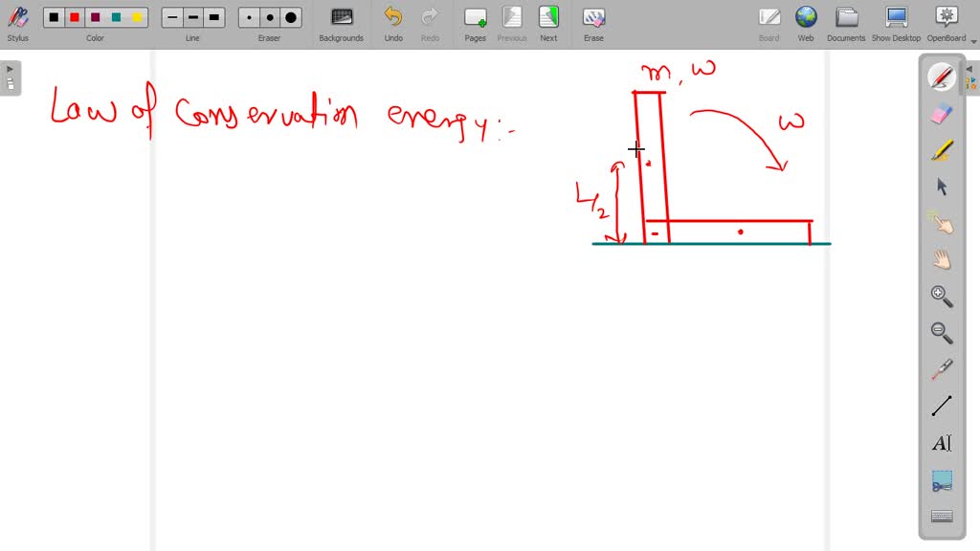This screenshot has width=980, height=551.
Task: Toggle Stylus mode on
Action: pyautogui.click(x=17, y=23)
